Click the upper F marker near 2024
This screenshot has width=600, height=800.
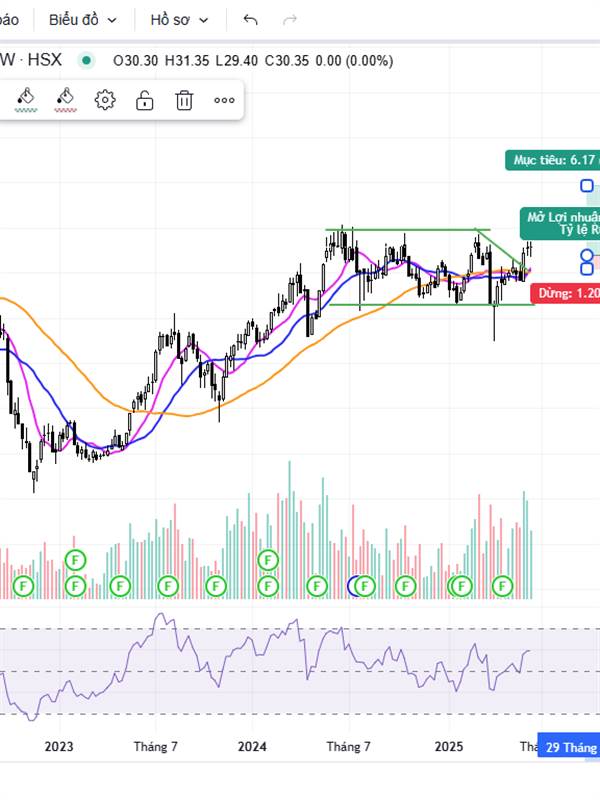click(x=268, y=560)
